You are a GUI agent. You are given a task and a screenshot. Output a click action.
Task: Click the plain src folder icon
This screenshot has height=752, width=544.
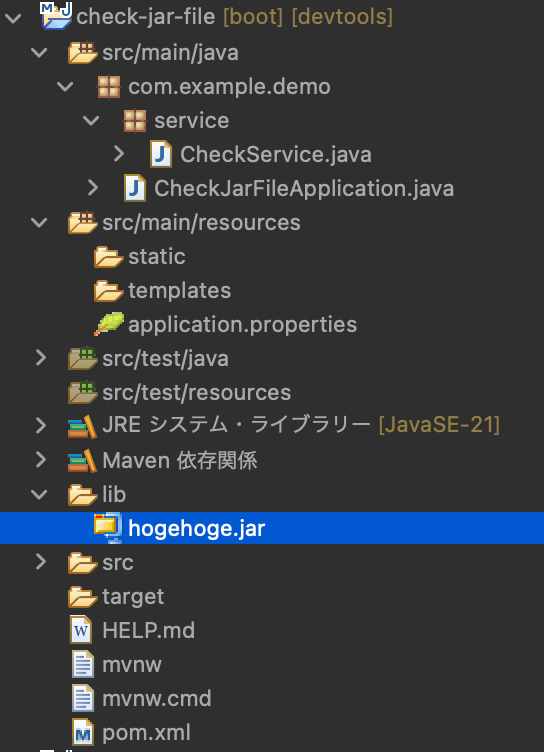pos(83,563)
